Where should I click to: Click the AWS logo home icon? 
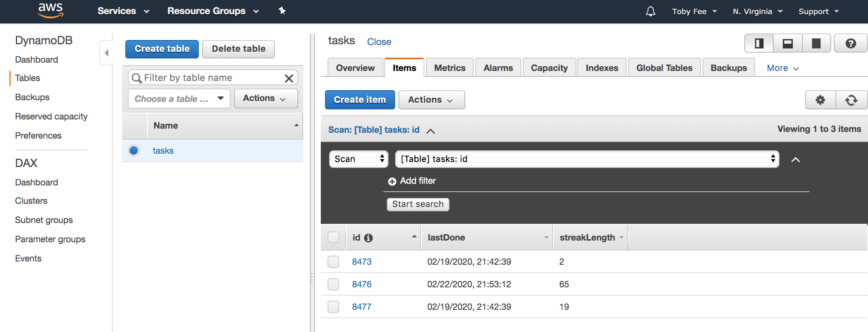click(51, 10)
